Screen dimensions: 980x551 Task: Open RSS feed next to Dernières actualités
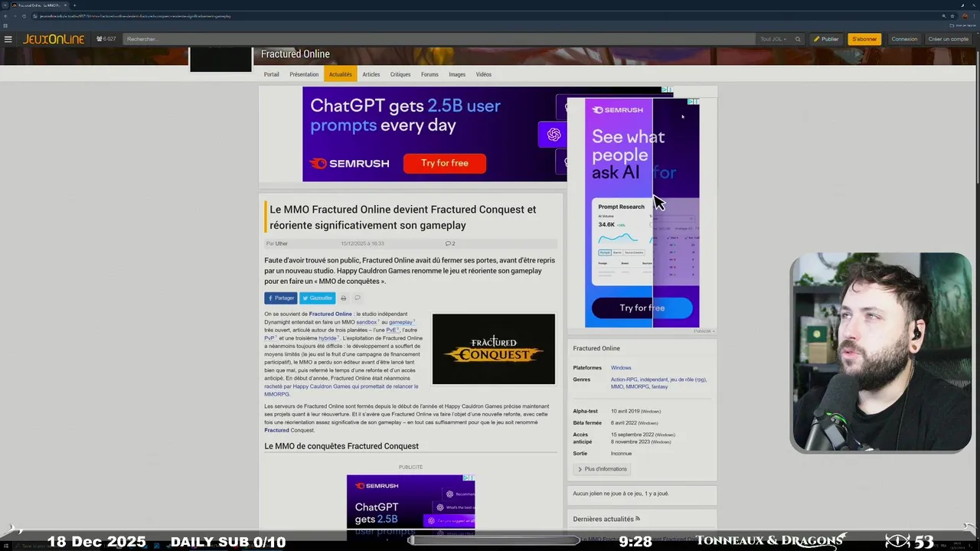pyautogui.click(x=638, y=519)
